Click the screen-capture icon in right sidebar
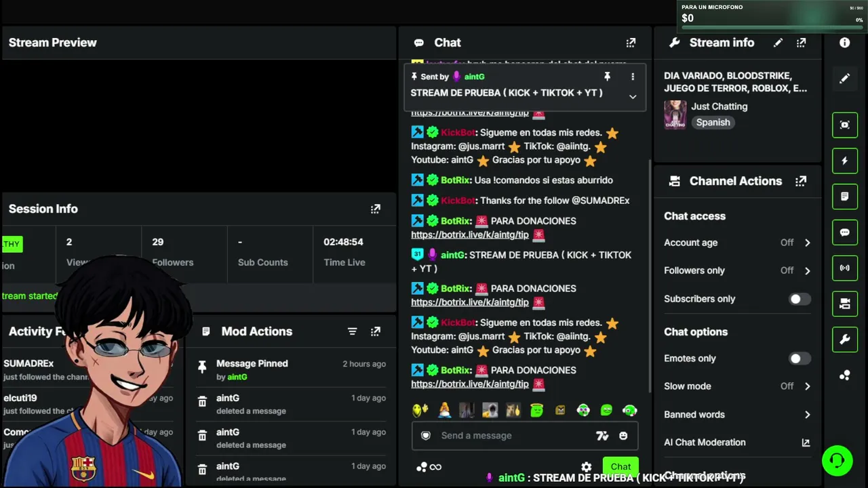 pyautogui.click(x=845, y=125)
